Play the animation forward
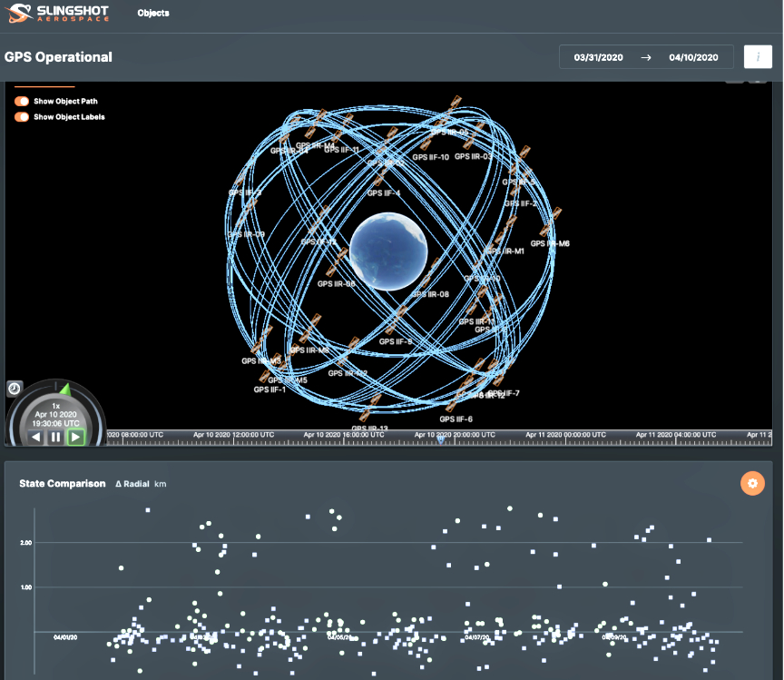 point(75,437)
